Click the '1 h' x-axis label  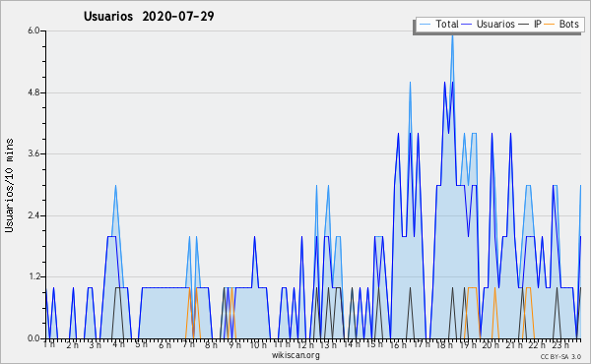tap(49, 344)
